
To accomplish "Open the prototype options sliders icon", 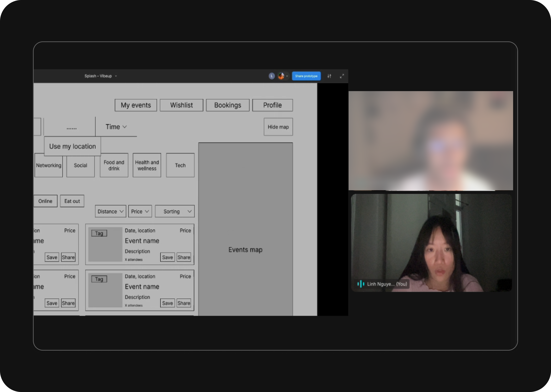I will (329, 76).
